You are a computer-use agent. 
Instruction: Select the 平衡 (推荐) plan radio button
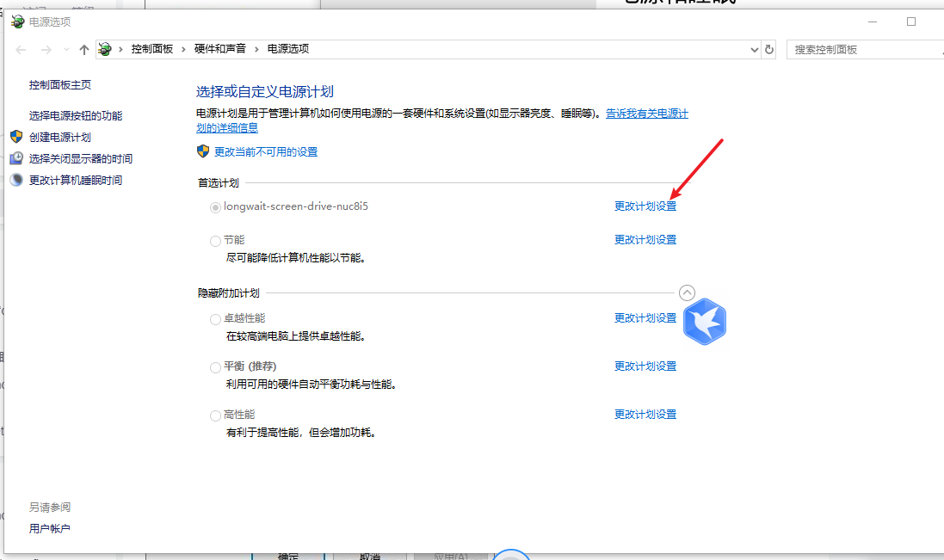(x=215, y=367)
